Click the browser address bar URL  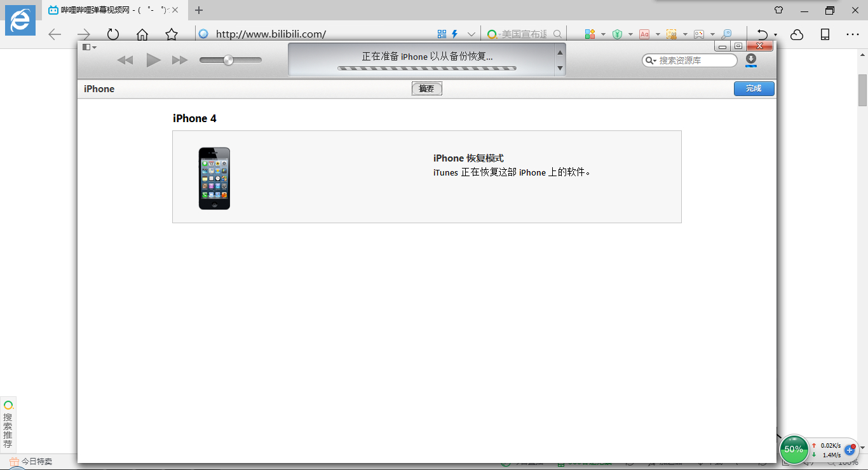click(x=271, y=34)
